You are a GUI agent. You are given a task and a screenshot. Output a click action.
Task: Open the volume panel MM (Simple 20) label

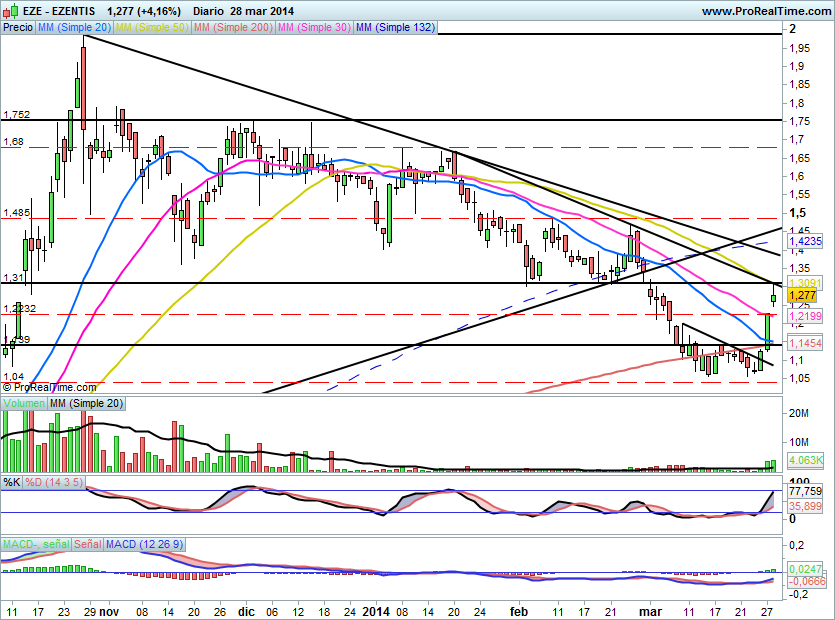pos(86,403)
